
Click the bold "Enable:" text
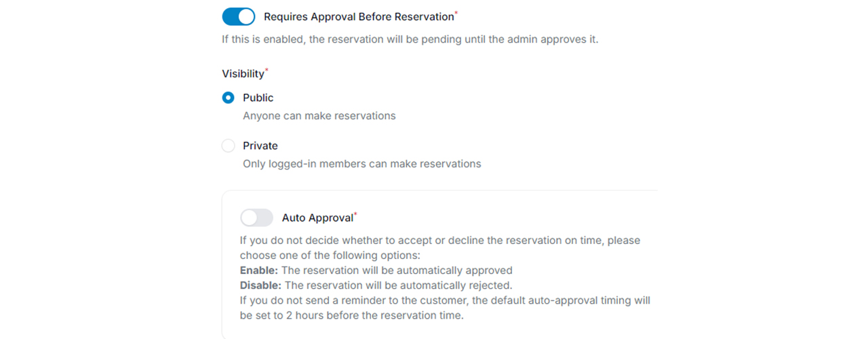(259, 270)
